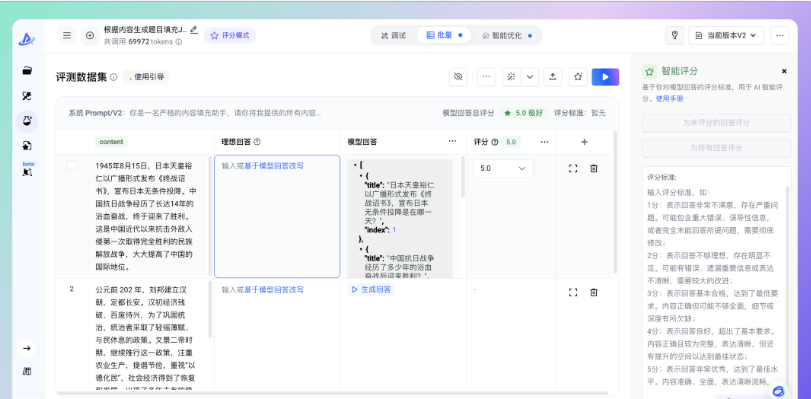Image resolution: width=811 pixels, height=399 pixels.
Task: Open the starred document sidebar icon
Action: [27, 146]
